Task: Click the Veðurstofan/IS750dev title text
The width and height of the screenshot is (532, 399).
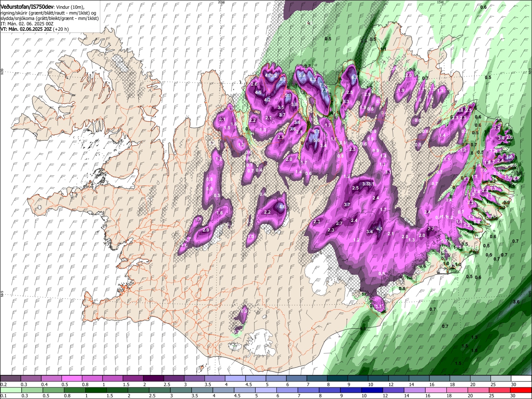Action: click(x=27, y=7)
